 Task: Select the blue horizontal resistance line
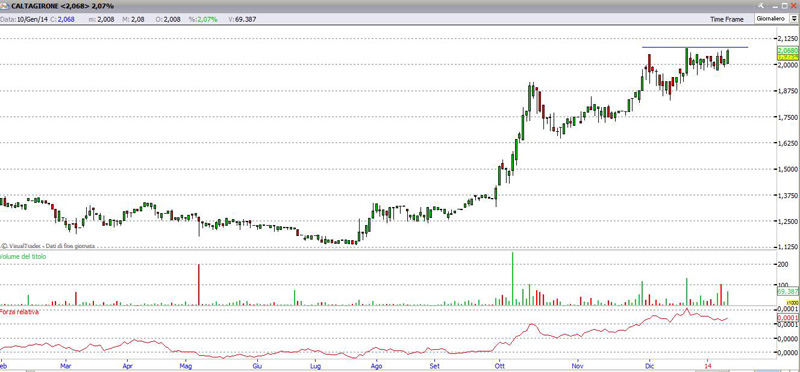tap(694, 47)
